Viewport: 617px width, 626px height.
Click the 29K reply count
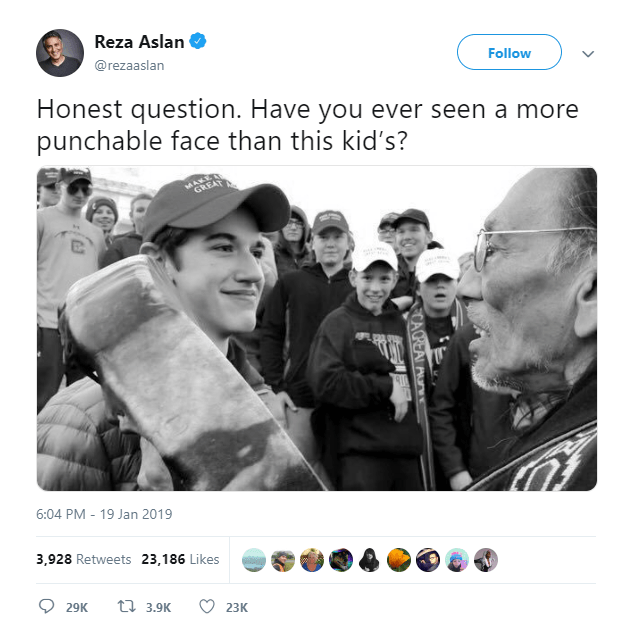pyautogui.click(x=77, y=607)
